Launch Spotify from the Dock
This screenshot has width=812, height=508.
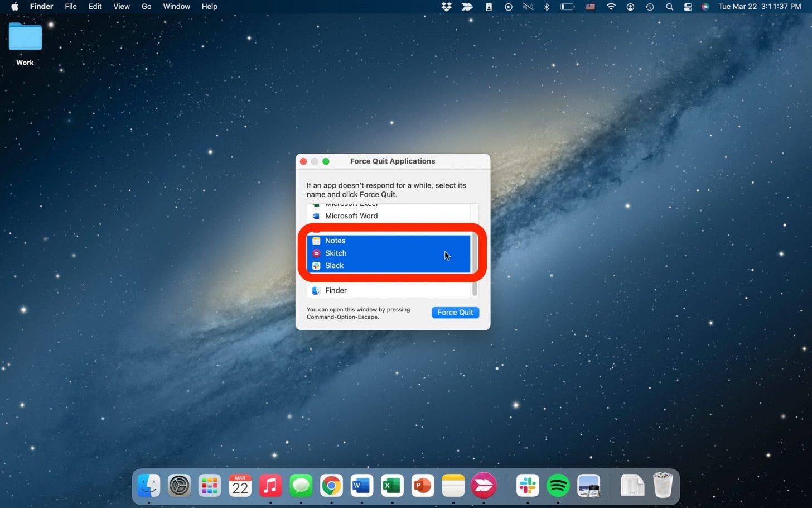[558, 486]
